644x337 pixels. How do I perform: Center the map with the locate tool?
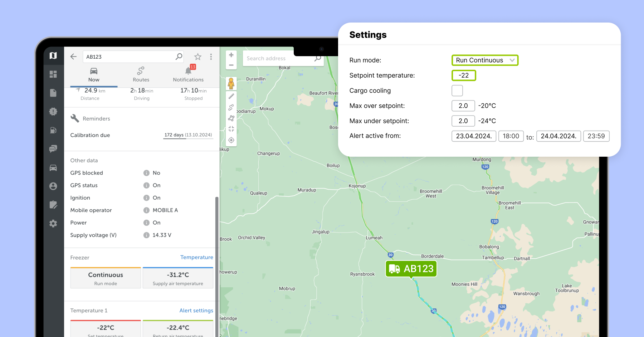[x=231, y=140]
